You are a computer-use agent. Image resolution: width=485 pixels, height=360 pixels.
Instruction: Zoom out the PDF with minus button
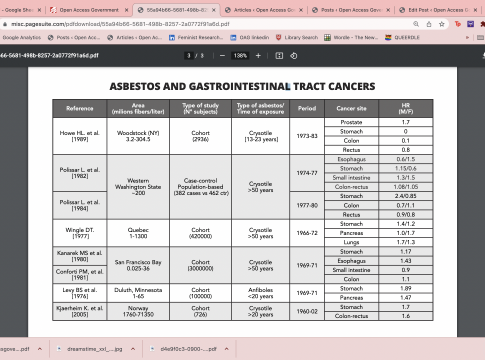tap(222, 56)
